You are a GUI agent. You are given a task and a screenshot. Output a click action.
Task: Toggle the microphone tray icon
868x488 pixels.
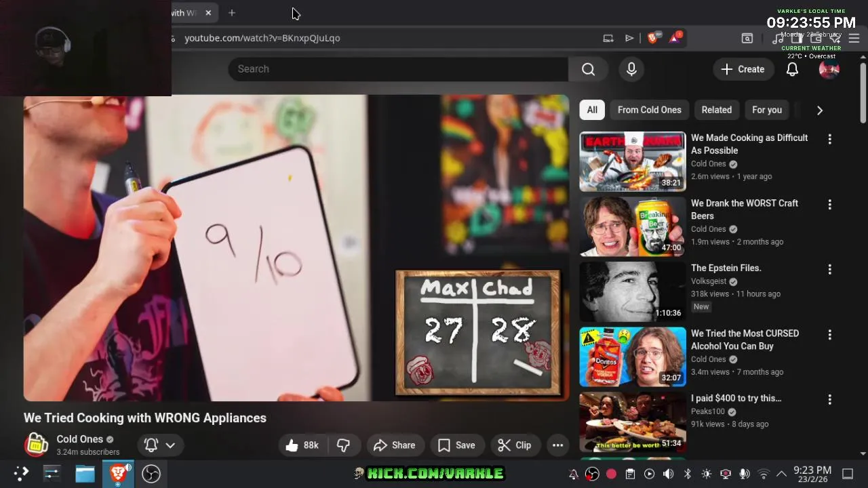tap(745, 474)
